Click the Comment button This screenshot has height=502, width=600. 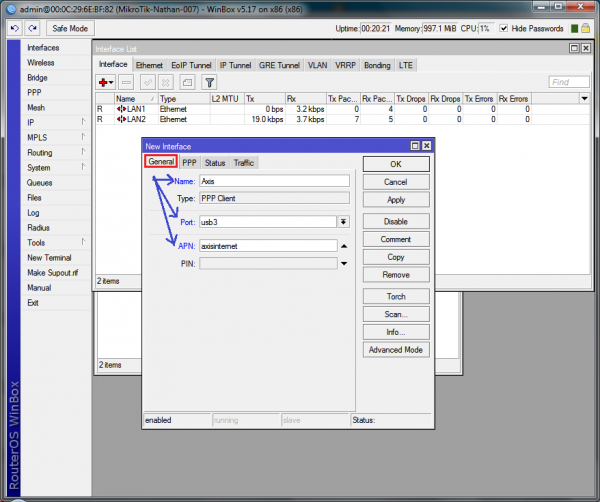[x=396, y=239]
